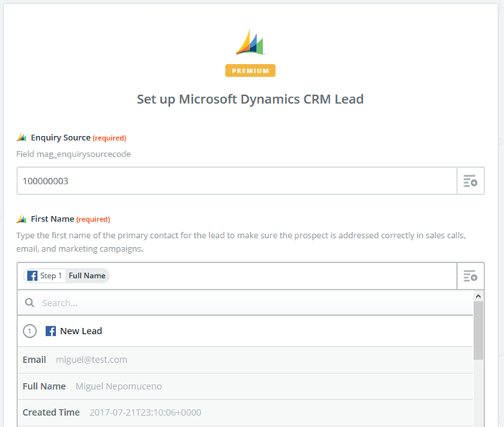Click the dropdown scrollbar thumb

click(478, 330)
